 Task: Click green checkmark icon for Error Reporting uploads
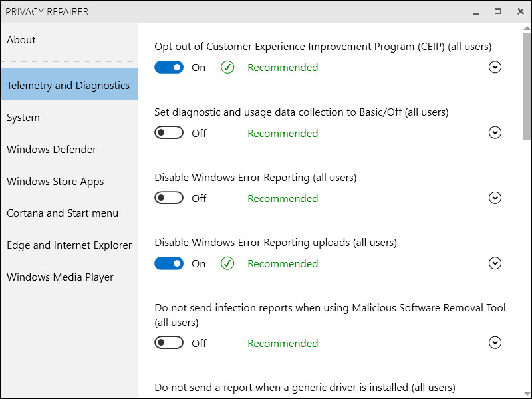pos(227,263)
